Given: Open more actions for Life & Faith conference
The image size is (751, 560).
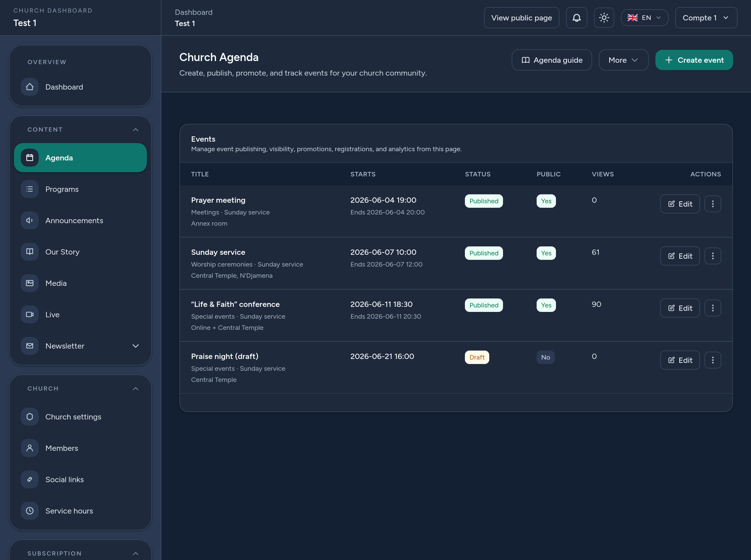Looking at the screenshot, I should [713, 308].
